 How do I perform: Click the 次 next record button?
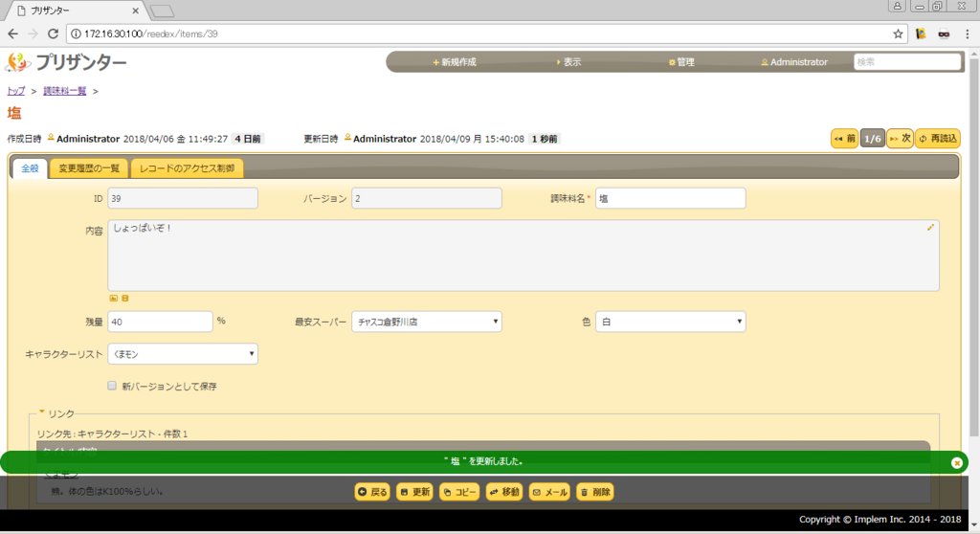(x=900, y=139)
